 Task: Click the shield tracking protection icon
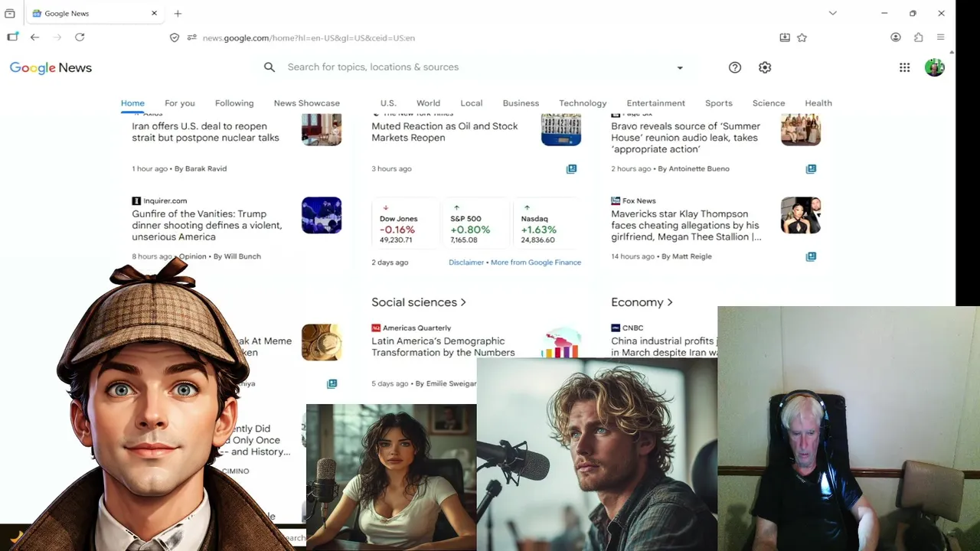click(175, 37)
